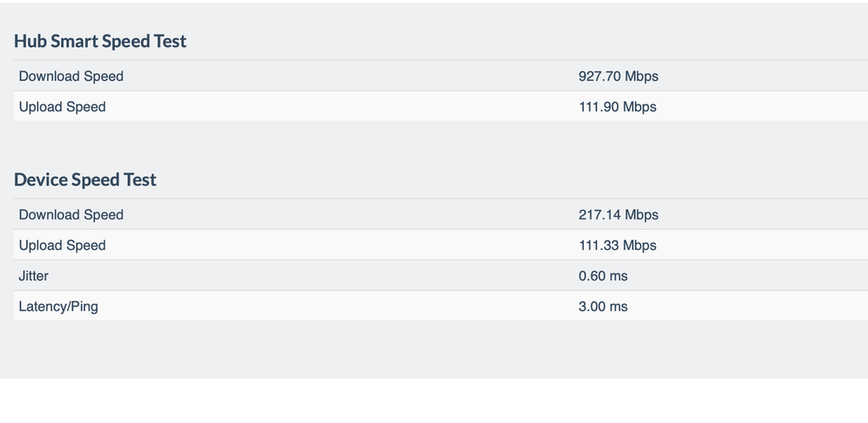Screen dimensions: 868x423
Task: Click the white area below the gray panel
Action: pyautogui.click(x=435, y=402)
